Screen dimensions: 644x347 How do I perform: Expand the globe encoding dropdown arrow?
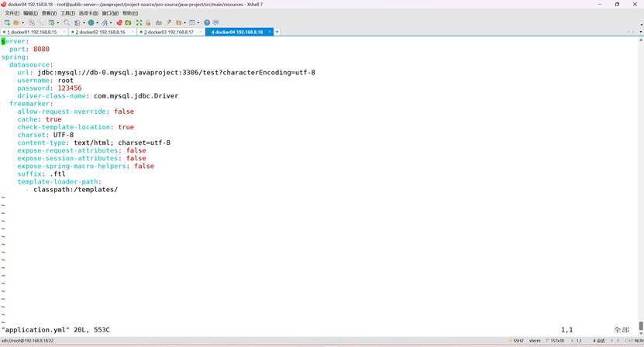[98, 22]
